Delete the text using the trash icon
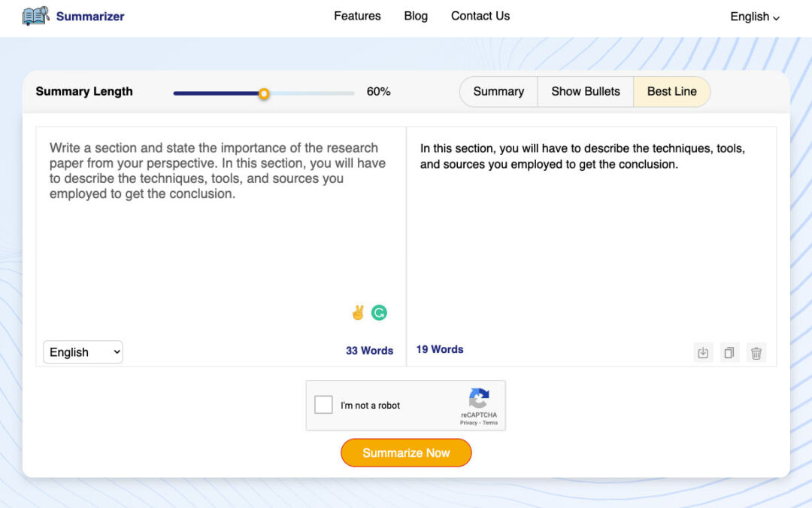812x508 pixels. click(x=756, y=352)
